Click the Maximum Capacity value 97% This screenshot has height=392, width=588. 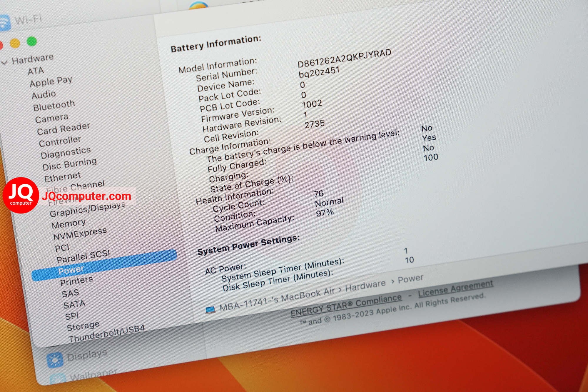[325, 213]
